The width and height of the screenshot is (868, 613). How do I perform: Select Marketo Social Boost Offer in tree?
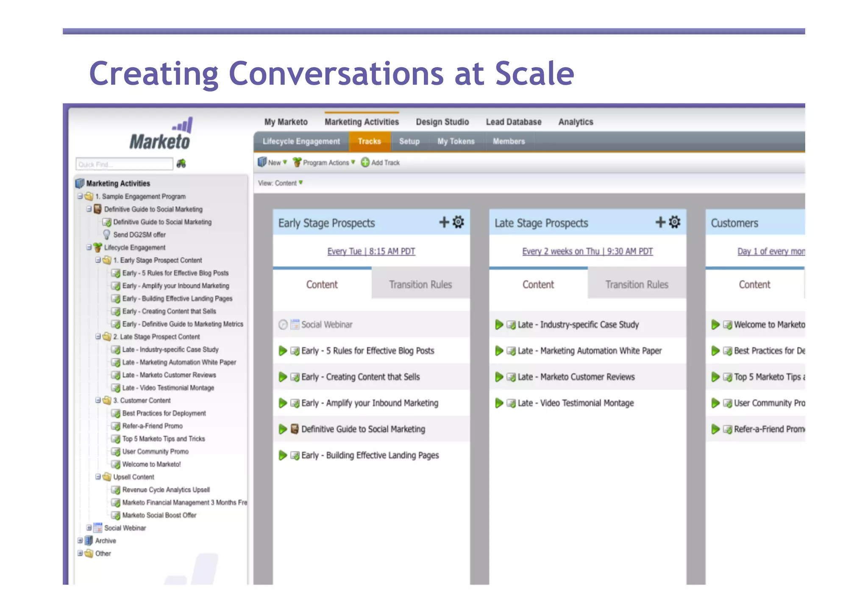(x=159, y=515)
